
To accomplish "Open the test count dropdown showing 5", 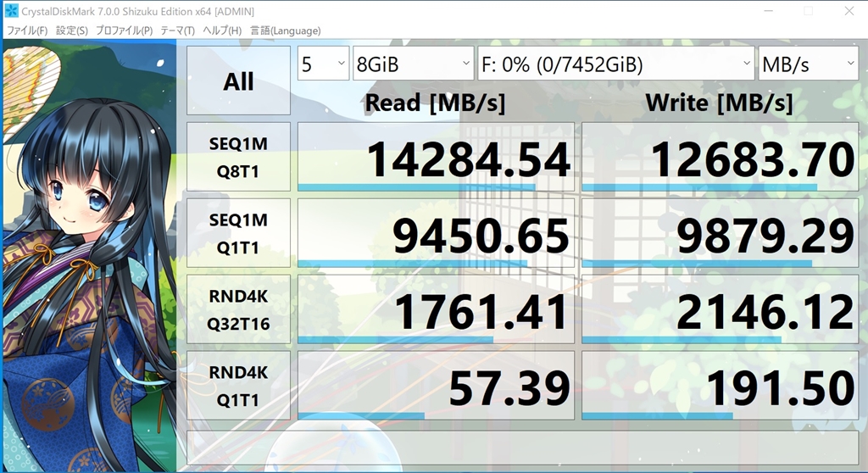I will [x=323, y=64].
